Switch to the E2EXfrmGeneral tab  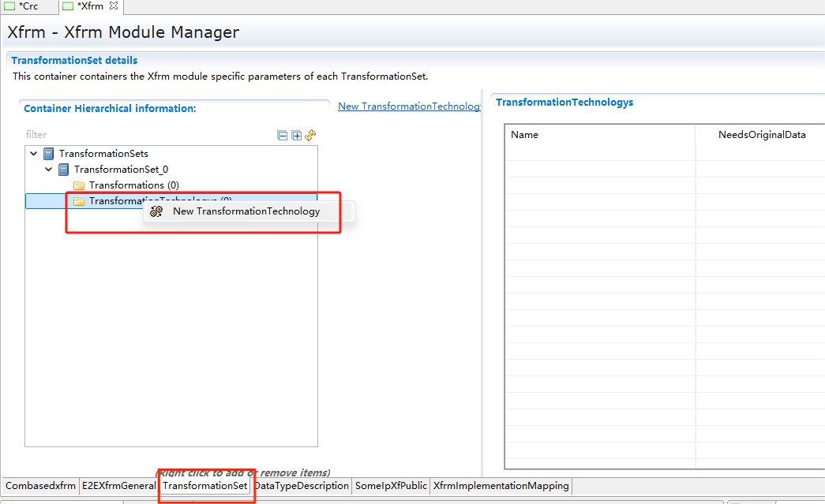[118, 486]
